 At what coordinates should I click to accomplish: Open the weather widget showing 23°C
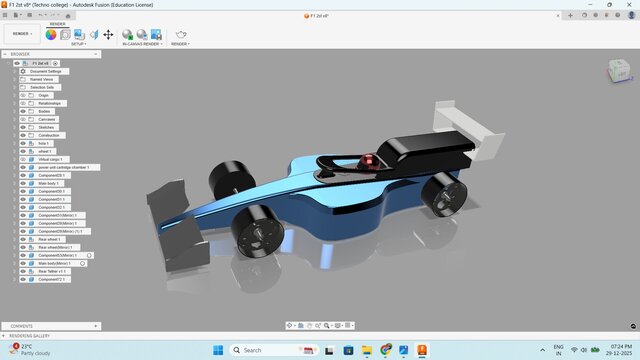29,350
